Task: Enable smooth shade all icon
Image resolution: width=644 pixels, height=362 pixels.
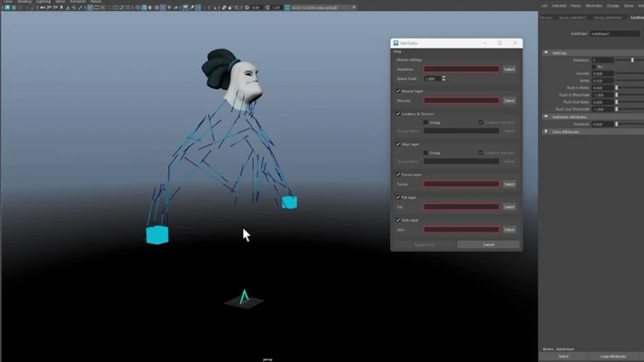Action: tap(144, 7)
